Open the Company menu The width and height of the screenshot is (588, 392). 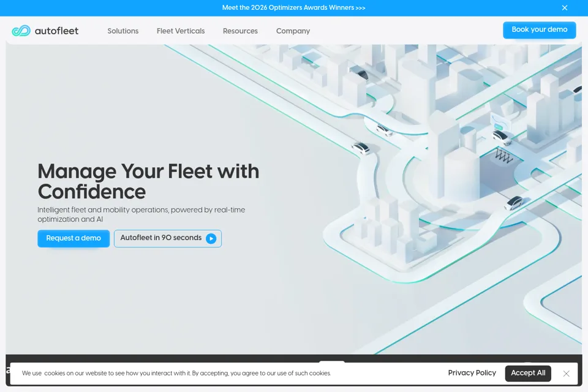click(293, 31)
